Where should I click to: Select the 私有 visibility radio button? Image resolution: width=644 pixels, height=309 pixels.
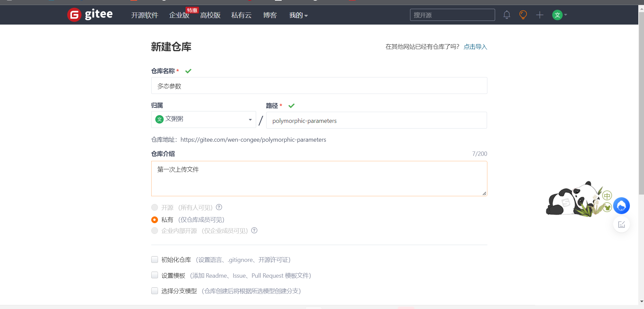click(x=154, y=219)
